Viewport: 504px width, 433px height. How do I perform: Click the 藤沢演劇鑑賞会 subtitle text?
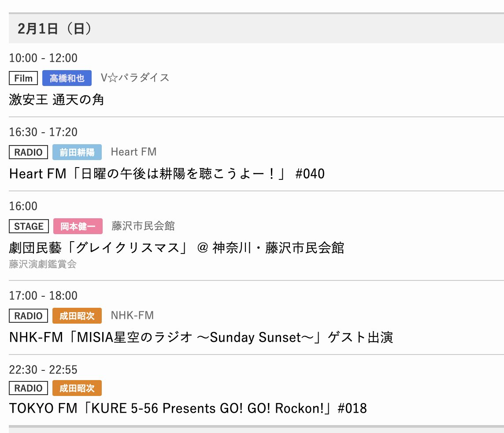pyautogui.click(x=43, y=264)
